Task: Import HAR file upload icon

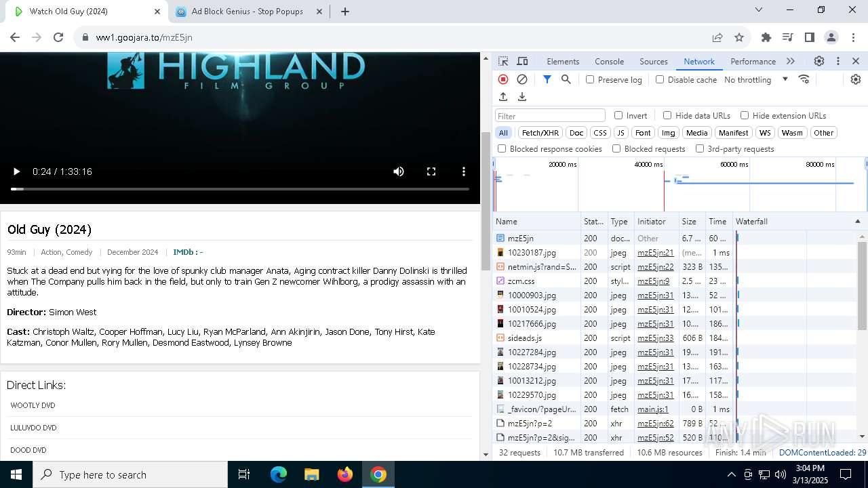Action: pos(503,97)
